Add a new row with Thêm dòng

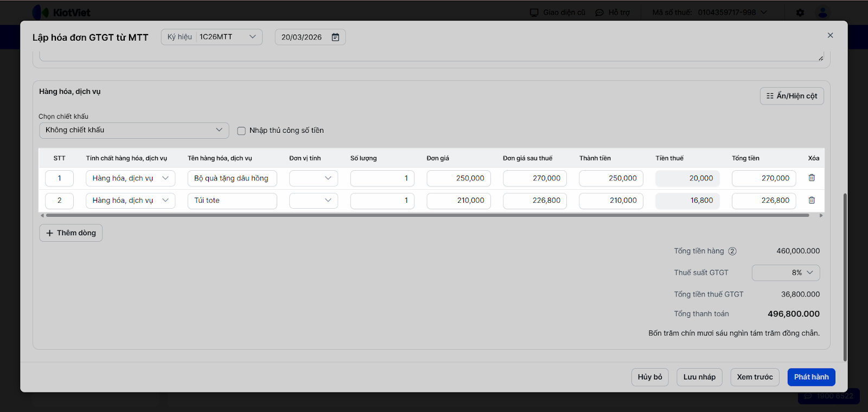pyautogui.click(x=71, y=233)
